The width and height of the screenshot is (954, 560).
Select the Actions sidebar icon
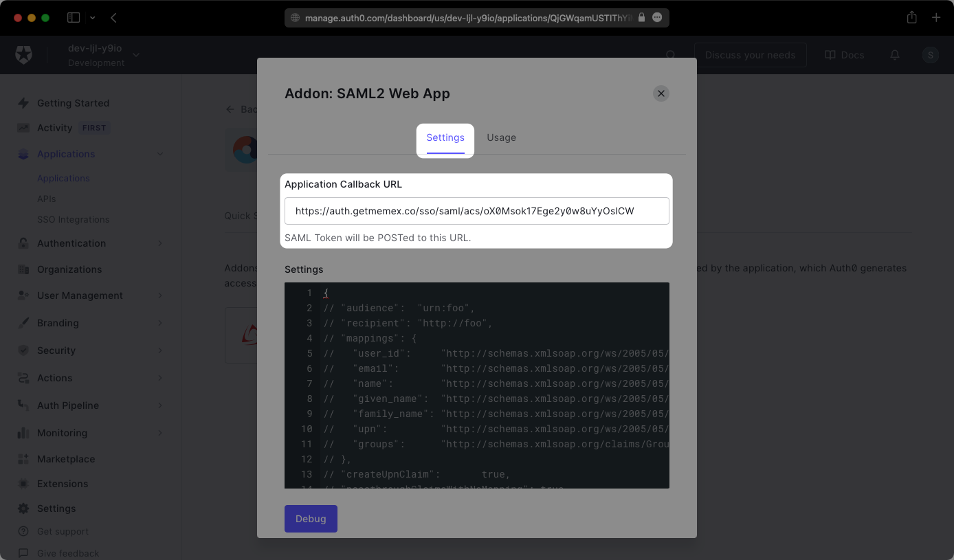[x=23, y=378]
